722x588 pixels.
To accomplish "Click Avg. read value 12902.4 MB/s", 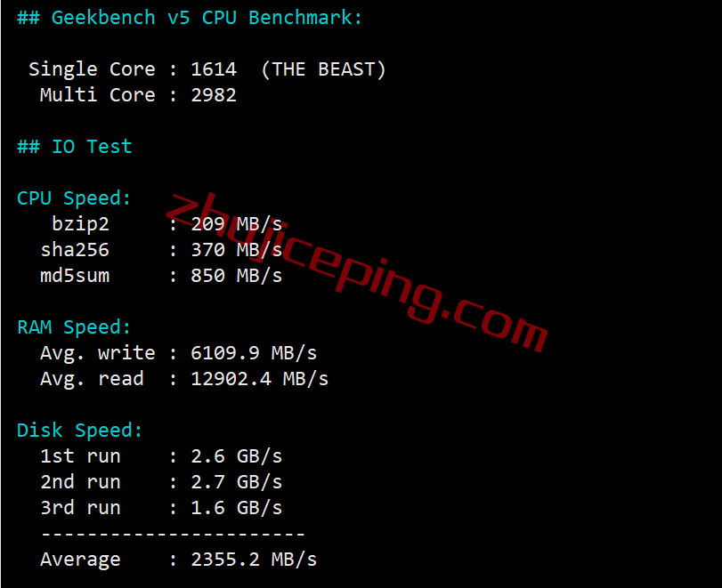I will pos(259,379).
